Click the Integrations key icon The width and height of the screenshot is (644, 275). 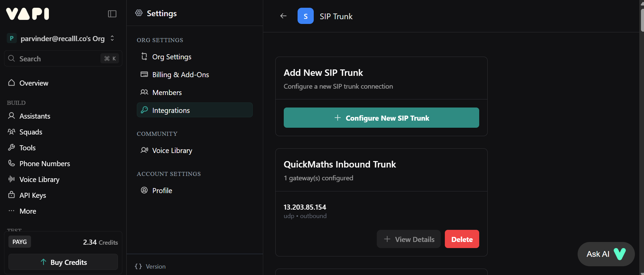pos(144,110)
